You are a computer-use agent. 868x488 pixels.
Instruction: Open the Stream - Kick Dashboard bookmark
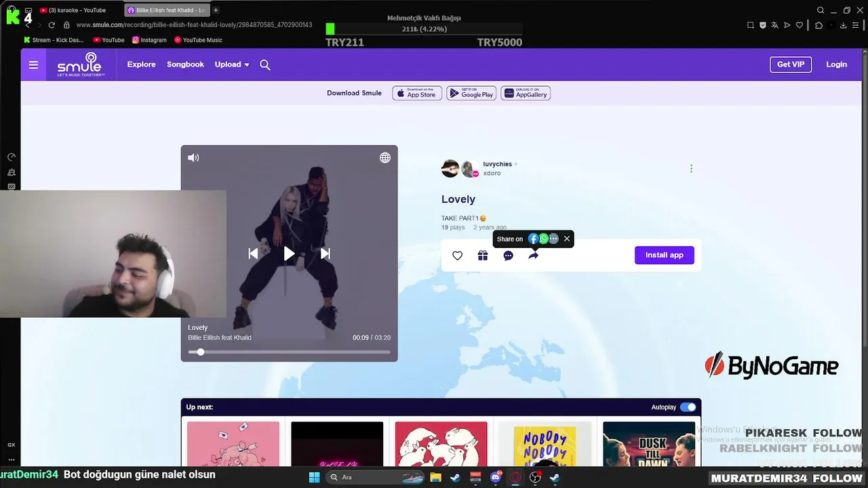pyautogui.click(x=54, y=40)
